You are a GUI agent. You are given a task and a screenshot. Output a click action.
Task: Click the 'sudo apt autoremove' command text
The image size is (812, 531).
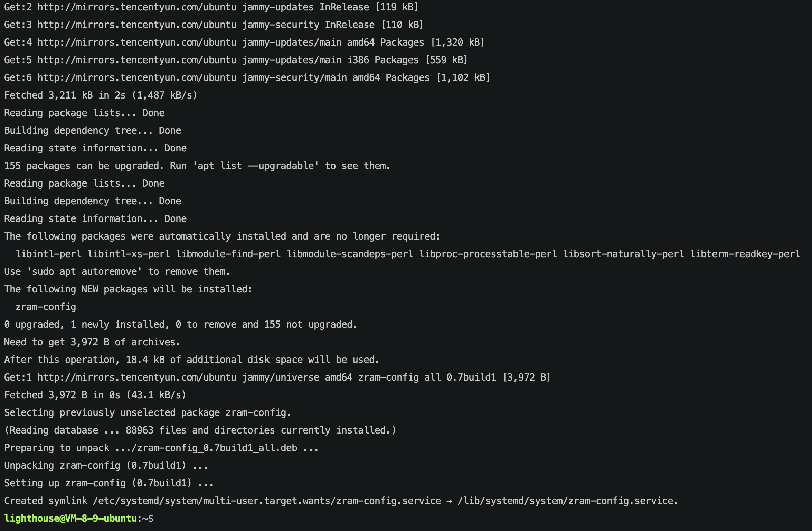[x=84, y=271]
